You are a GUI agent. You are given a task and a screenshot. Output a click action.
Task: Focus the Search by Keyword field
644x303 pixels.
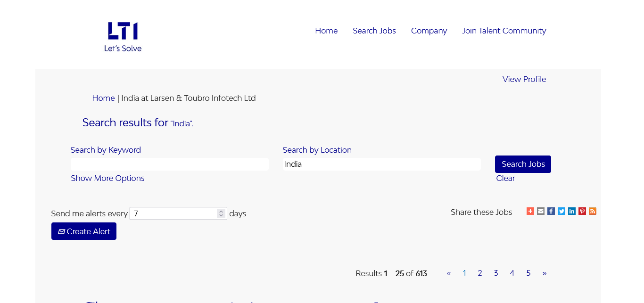coord(170,164)
